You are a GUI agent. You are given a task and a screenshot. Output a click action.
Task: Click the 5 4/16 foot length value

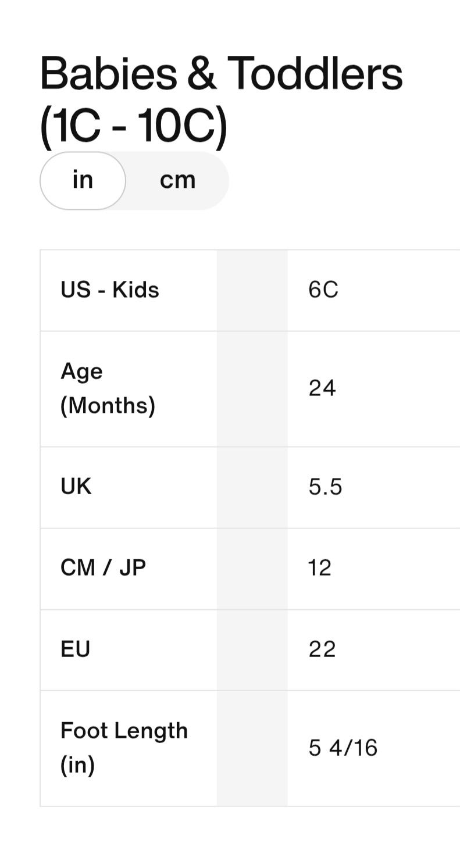point(343,748)
